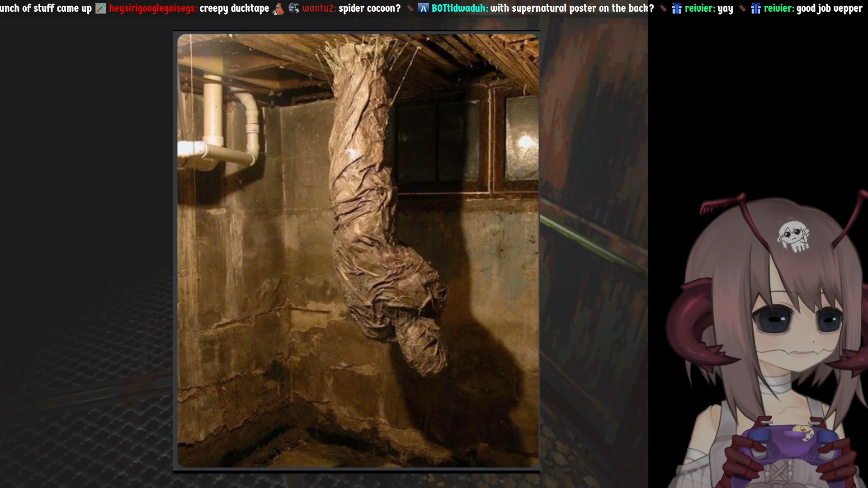Viewport: 868px width, 488px height.
Task: Click the username heysirigooglegaisegs in chat ticker
Action: click(153, 9)
